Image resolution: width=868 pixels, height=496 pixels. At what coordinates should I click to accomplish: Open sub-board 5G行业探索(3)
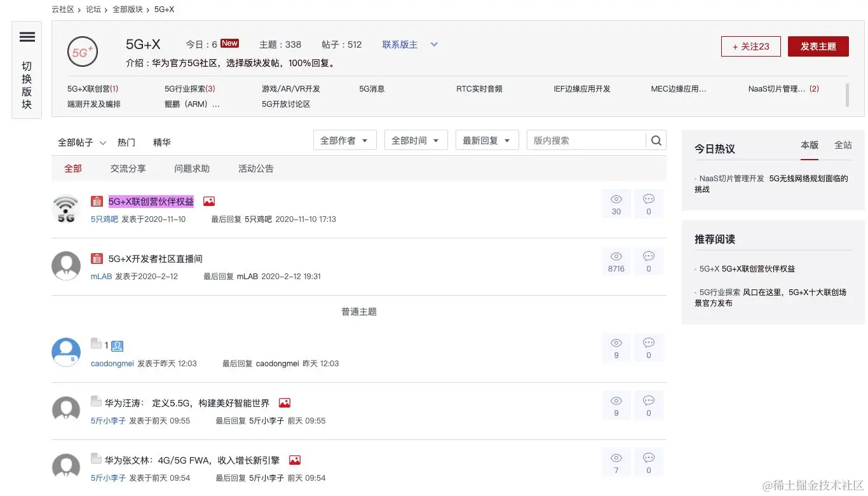[190, 89]
